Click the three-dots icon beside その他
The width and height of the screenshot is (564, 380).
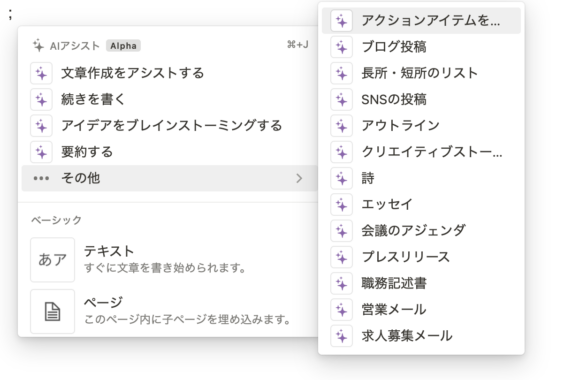[x=41, y=178]
